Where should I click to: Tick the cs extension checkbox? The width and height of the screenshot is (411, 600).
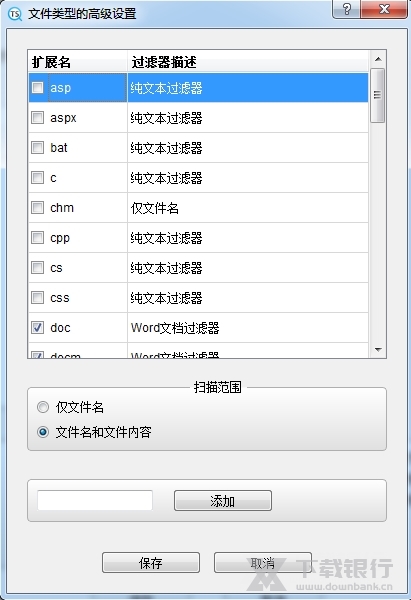coord(38,267)
